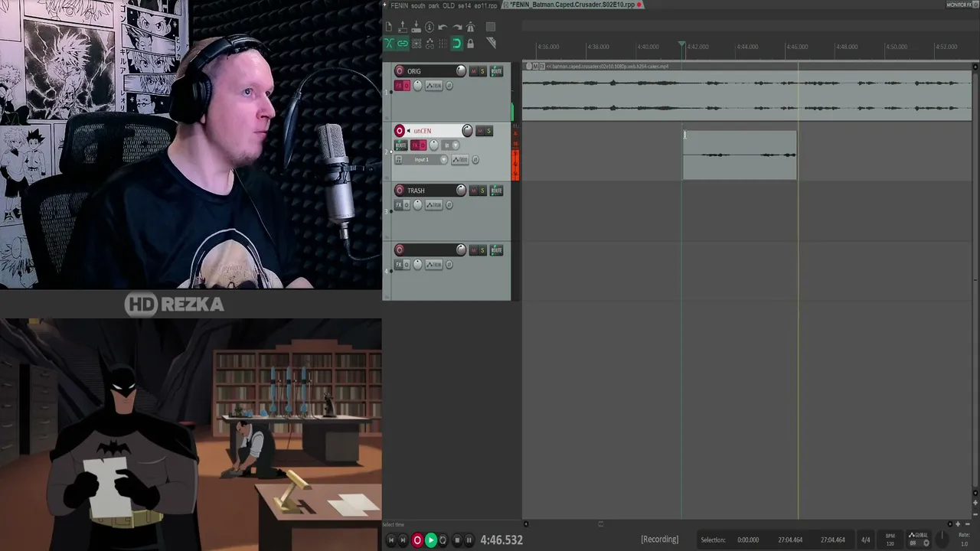This screenshot has height=551, width=980.
Task: Mute the ORIG track
Action: [x=473, y=71]
